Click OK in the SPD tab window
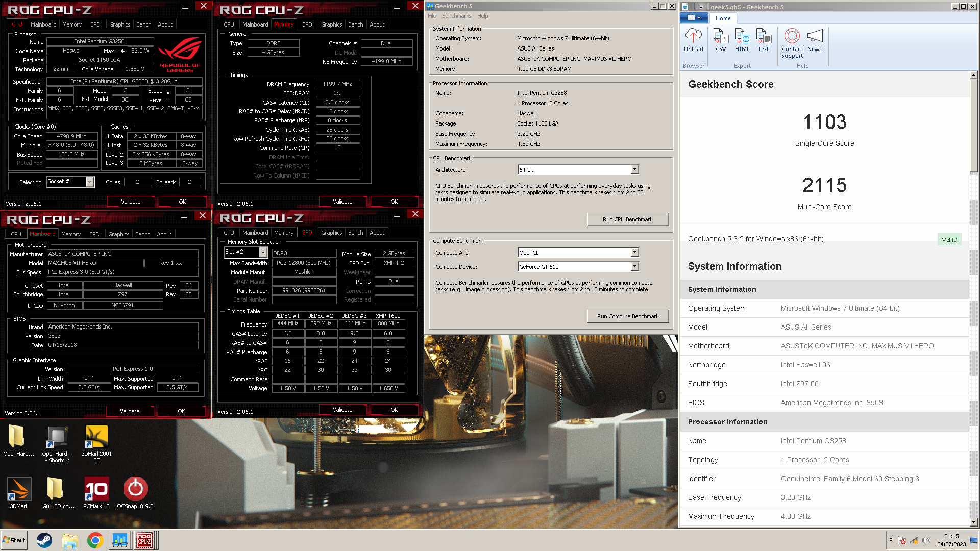 point(394,410)
